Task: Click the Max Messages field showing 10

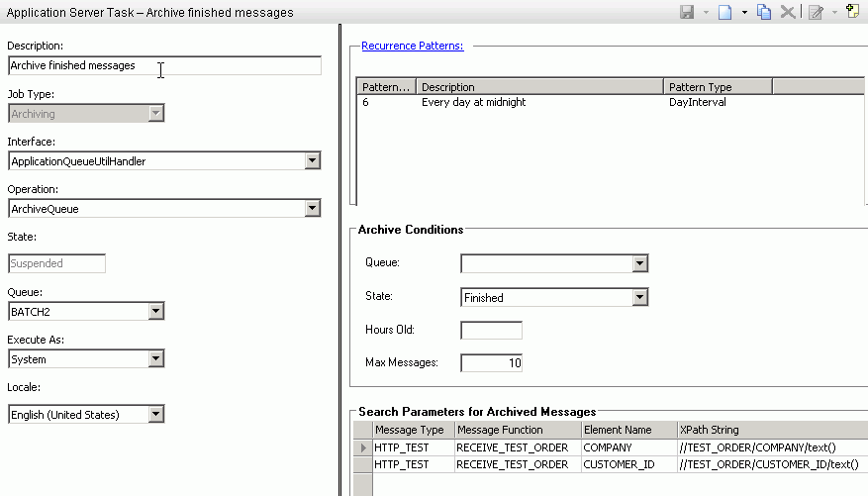Action: [492, 363]
